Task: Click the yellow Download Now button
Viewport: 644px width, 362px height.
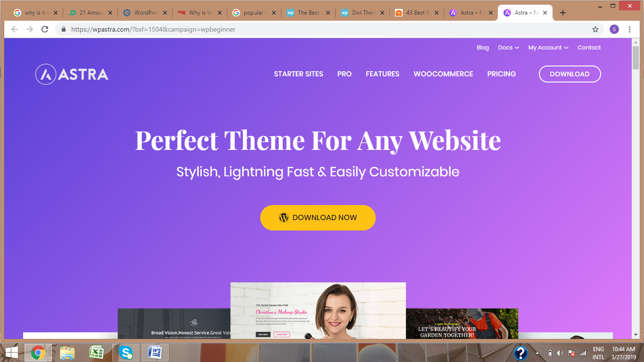Action: pos(318,218)
